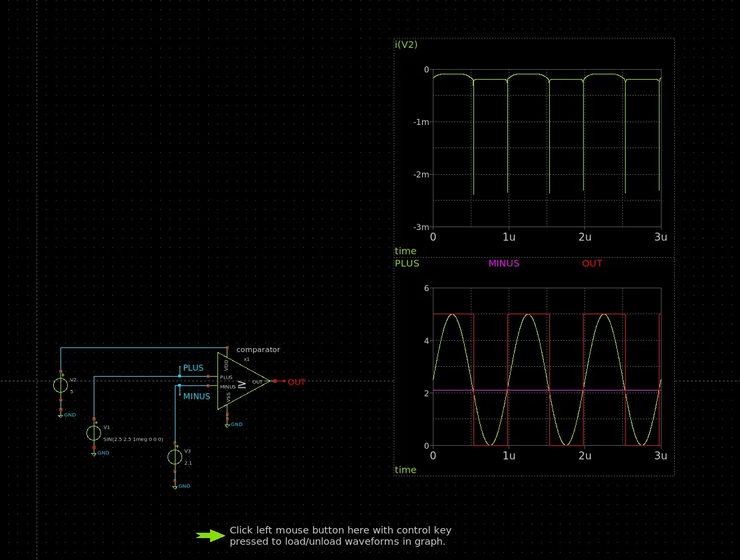Click the 'time' axis label under top graph
Screen dimensions: 740x560
coord(406,251)
